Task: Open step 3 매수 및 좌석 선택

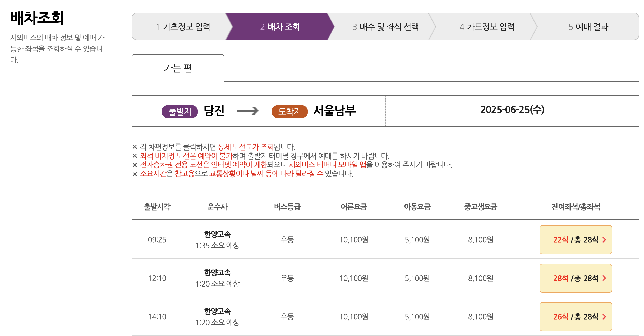Action: [x=387, y=26]
